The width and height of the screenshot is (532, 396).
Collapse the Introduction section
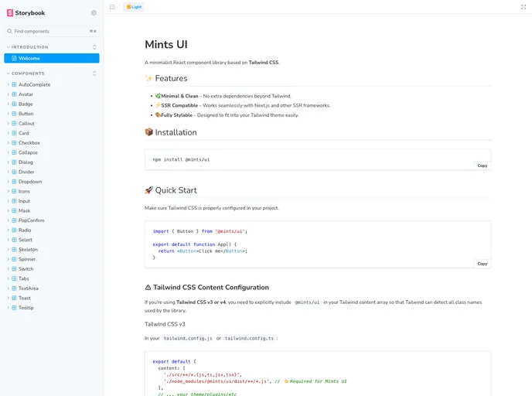pyautogui.click(x=28, y=47)
